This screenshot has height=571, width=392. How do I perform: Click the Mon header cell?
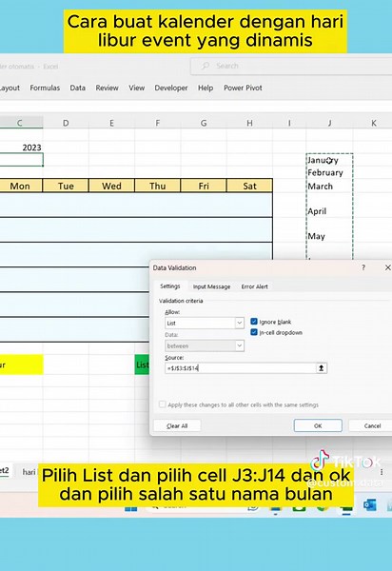(x=21, y=187)
